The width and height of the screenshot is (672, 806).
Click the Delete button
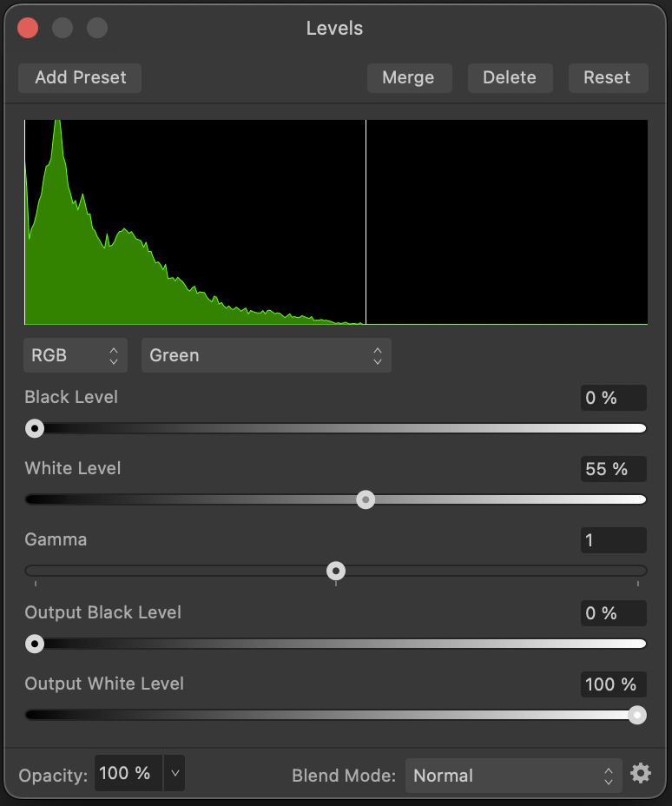[511, 78]
